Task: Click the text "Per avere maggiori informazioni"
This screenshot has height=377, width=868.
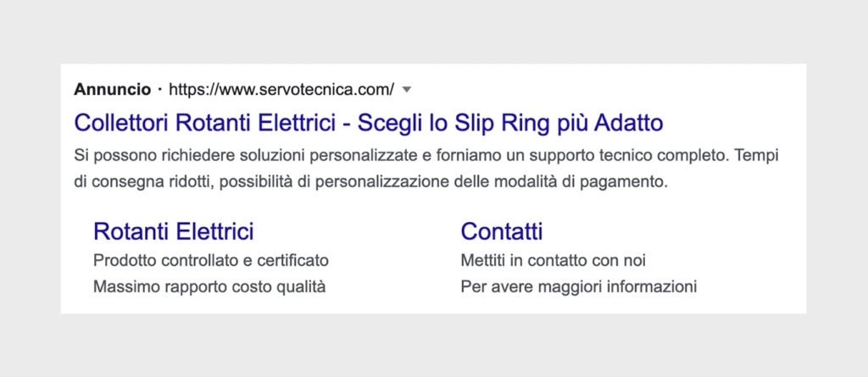Action: click(x=578, y=287)
